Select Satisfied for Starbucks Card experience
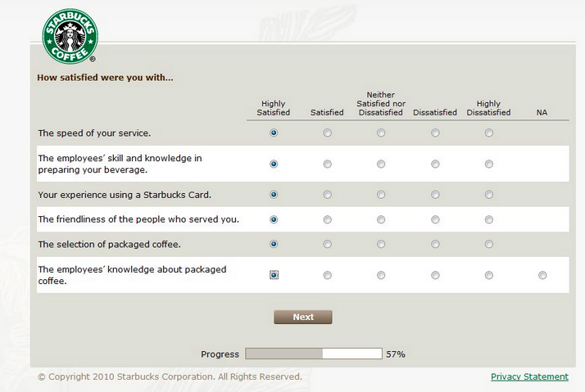 click(328, 195)
